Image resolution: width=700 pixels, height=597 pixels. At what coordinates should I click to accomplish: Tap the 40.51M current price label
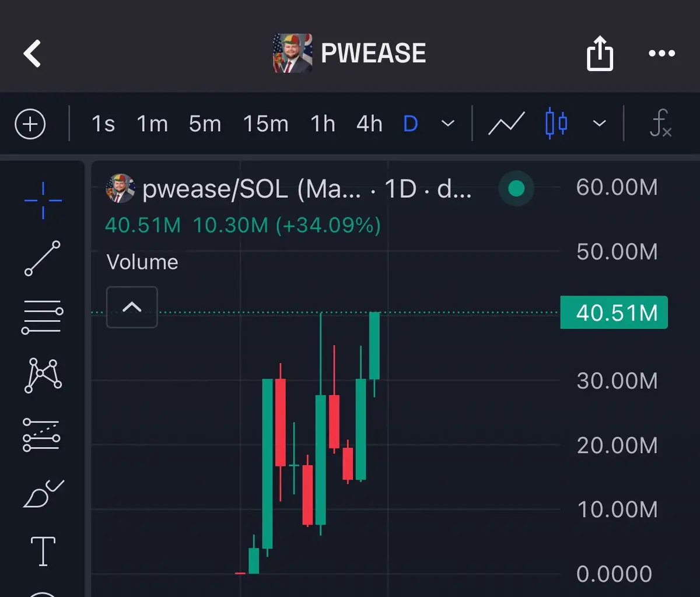[614, 313]
